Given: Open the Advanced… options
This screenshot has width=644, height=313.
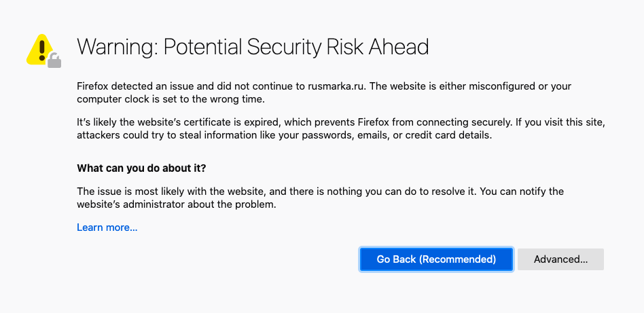Looking at the screenshot, I should (560, 259).
